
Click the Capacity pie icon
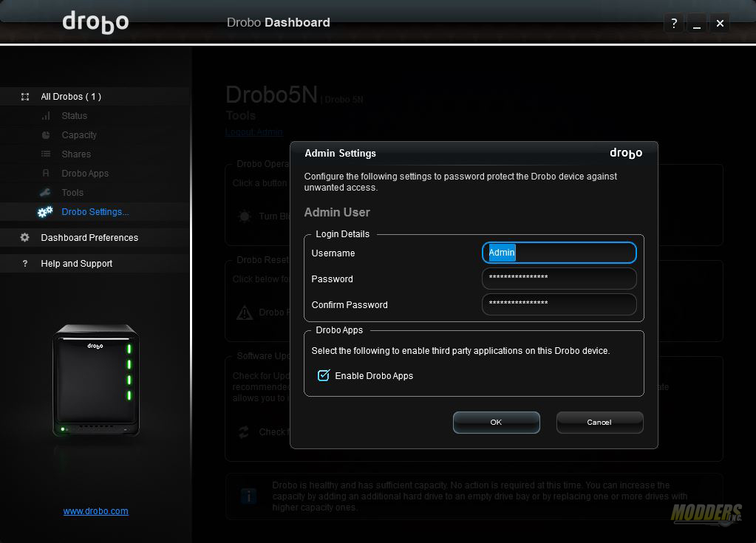46,135
